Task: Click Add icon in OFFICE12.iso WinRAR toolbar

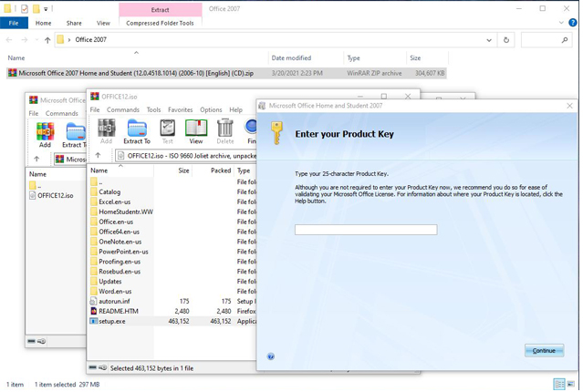Action: 107,131
